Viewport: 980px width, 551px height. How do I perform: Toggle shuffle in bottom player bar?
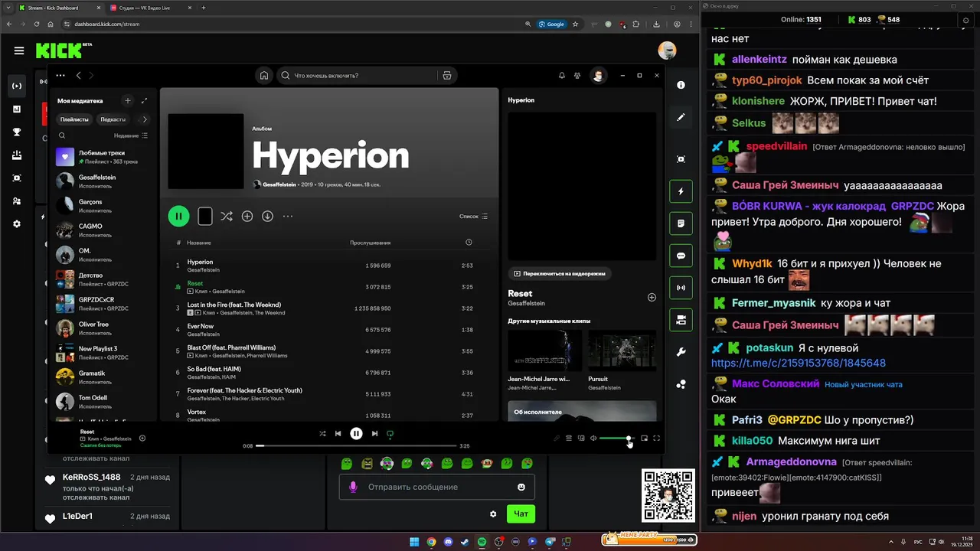point(322,433)
